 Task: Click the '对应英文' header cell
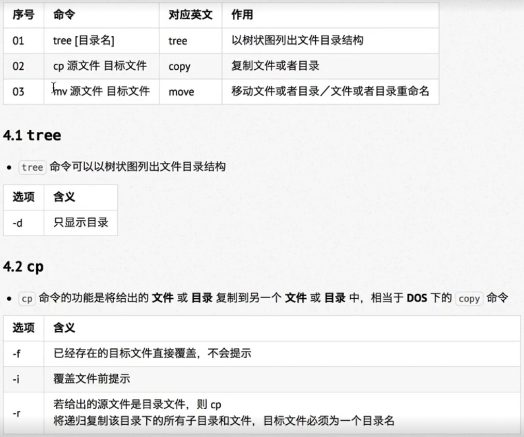click(190, 15)
